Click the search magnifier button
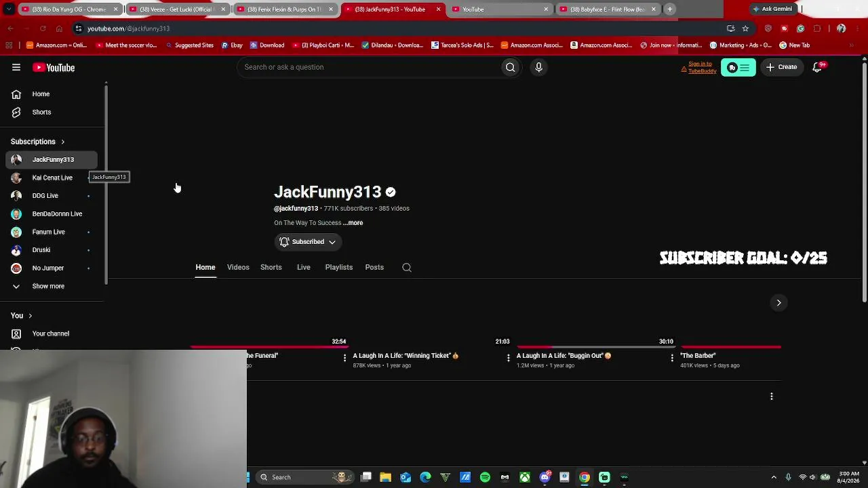 pos(511,67)
